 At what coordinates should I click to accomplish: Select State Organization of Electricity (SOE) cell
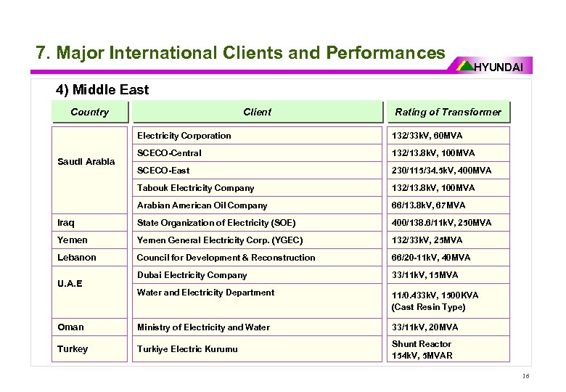[x=257, y=223]
